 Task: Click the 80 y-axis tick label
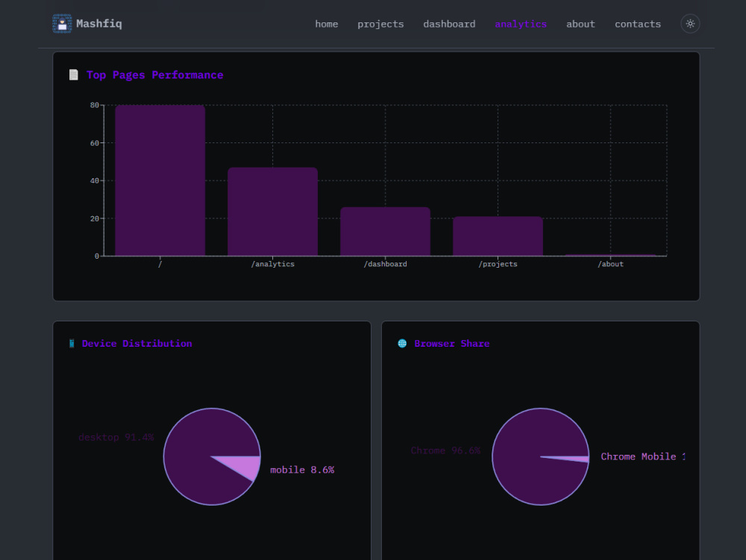[95, 105]
